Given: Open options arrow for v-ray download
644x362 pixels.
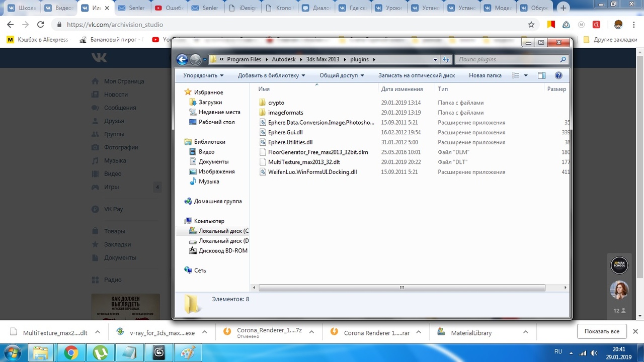Looking at the screenshot, I should click(x=205, y=332).
